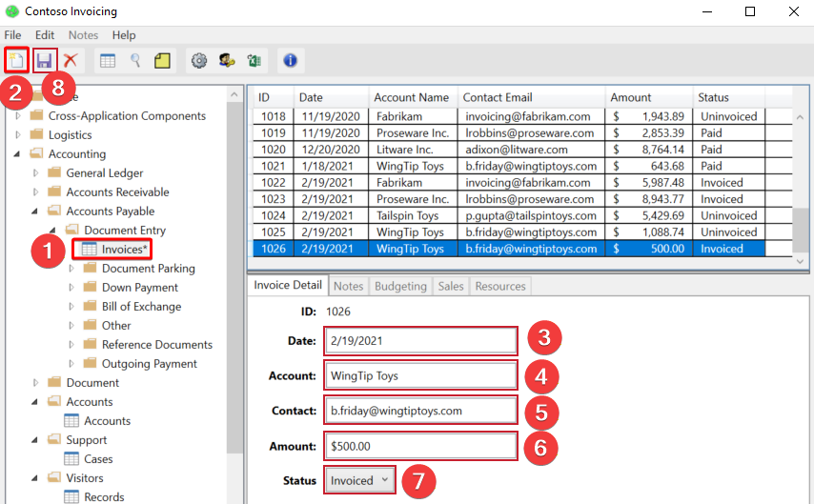Open the Edit menu
The image size is (814, 504).
tap(45, 35)
